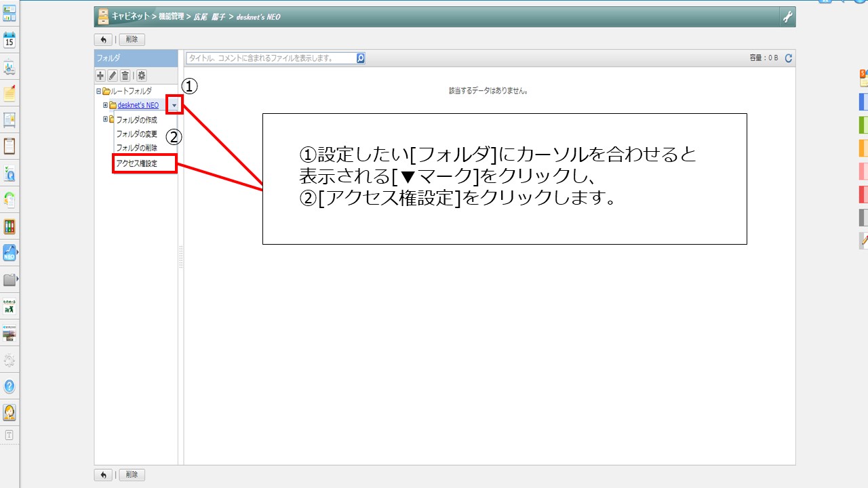This screenshot has width=868, height=488.
Task: Expand the second folder under ルートフォルダ
Action: pyautogui.click(x=105, y=119)
